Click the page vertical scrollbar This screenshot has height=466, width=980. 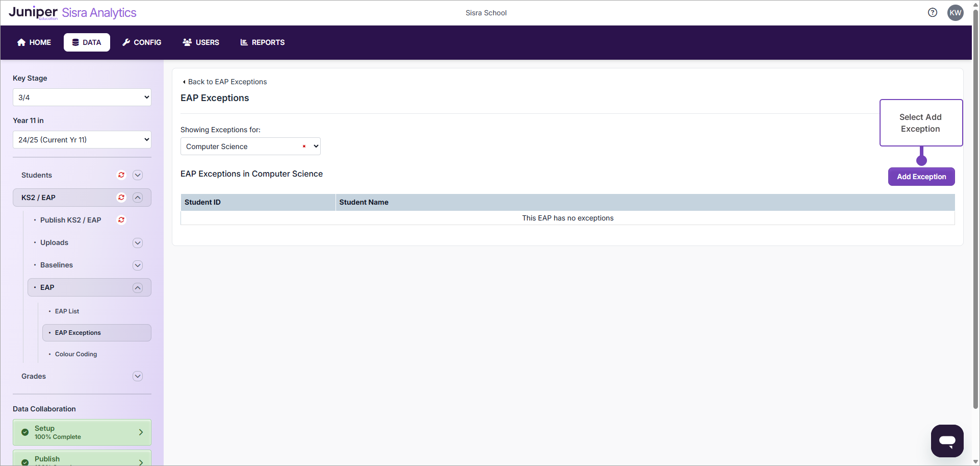point(975,204)
